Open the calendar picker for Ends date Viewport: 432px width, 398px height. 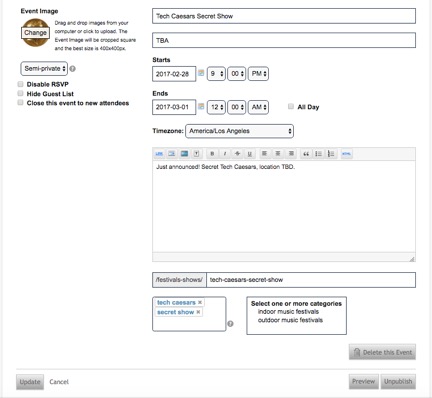click(x=201, y=106)
